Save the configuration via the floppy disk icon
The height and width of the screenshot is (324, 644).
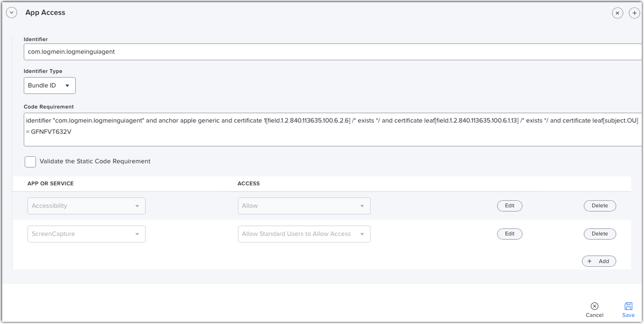click(x=628, y=306)
